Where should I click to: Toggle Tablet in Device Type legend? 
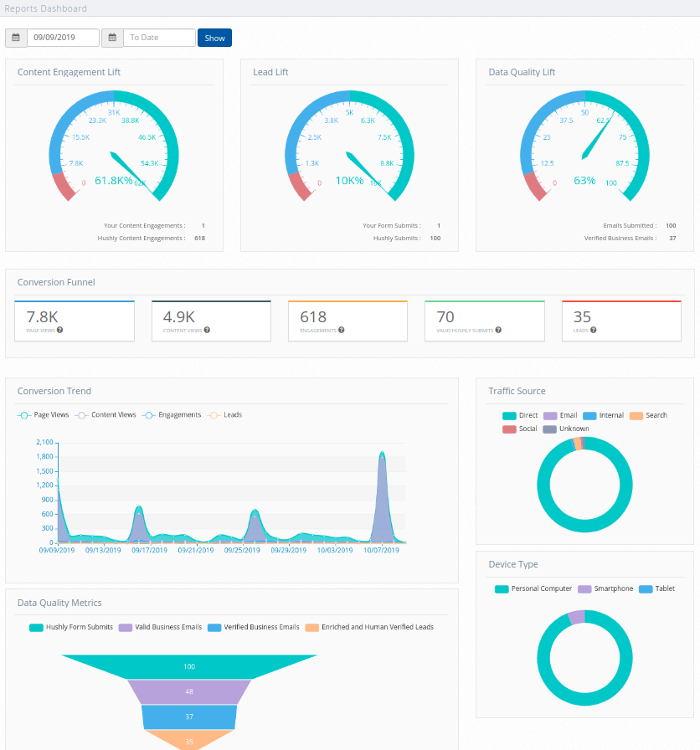pos(657,588)
